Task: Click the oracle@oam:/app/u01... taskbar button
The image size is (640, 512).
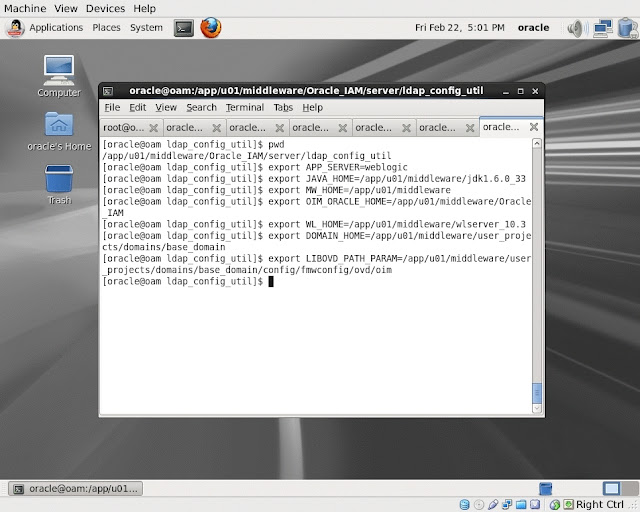Action: 76,489
